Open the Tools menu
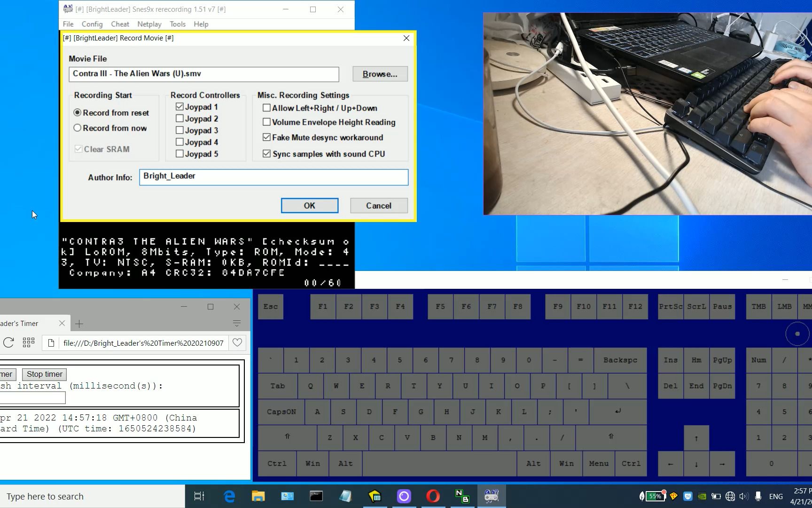Image resolution: width=812 pixels, height=508 pixels. (x=178, y=24)
